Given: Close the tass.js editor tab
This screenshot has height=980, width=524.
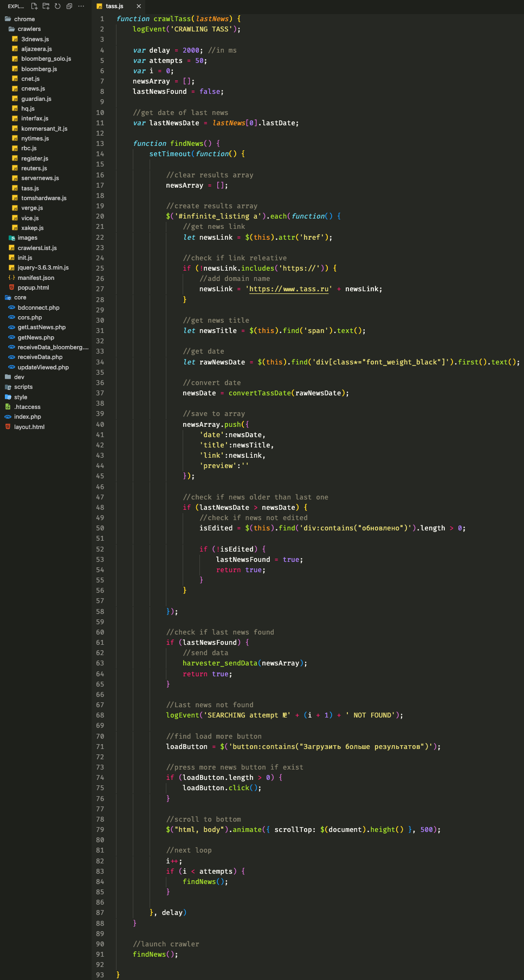Looking at the screenshot, I should (139, 7).
